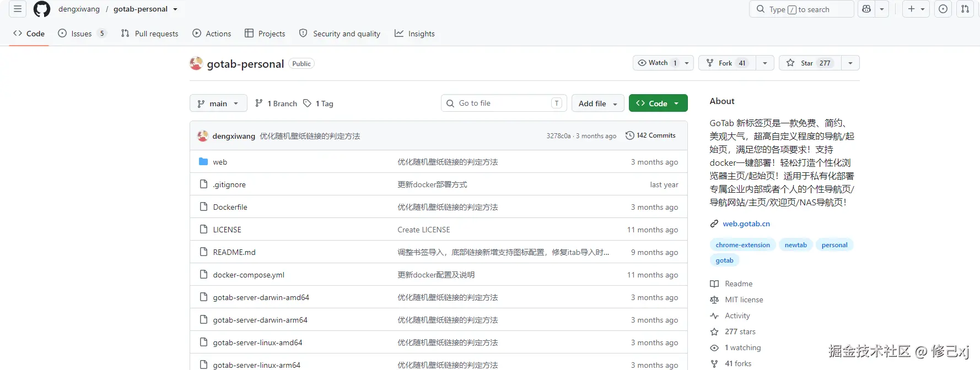Open gotab-server-darwin-amd64 file
The image size is (980, 370).
coord(261,297)
